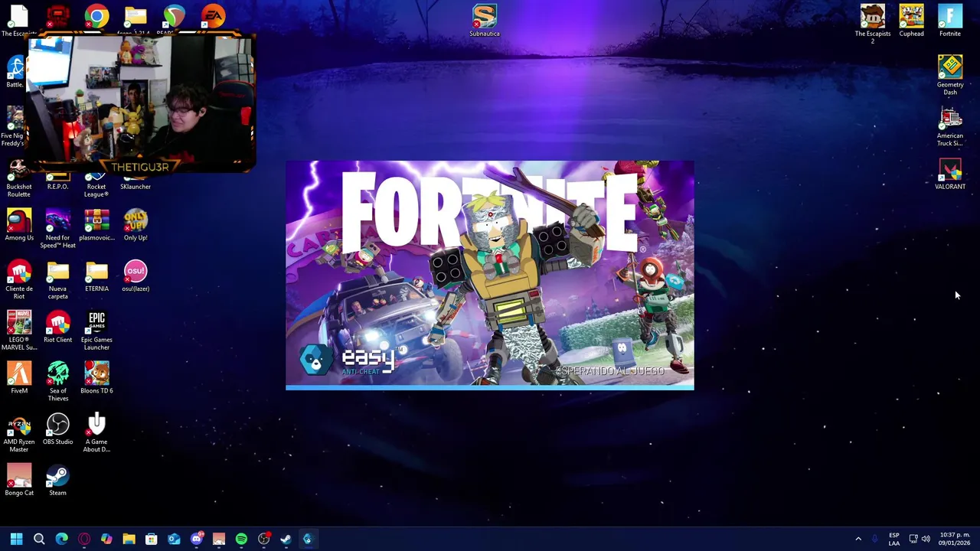Viewport: 980px width, 551px height.
Task: Open Outlook from the taskbar
Action: (174, 539)
